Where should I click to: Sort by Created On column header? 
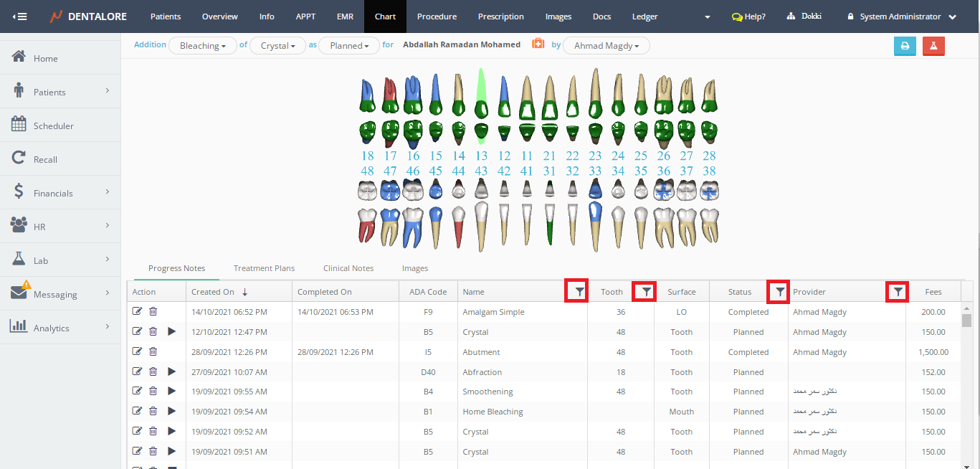213,292
